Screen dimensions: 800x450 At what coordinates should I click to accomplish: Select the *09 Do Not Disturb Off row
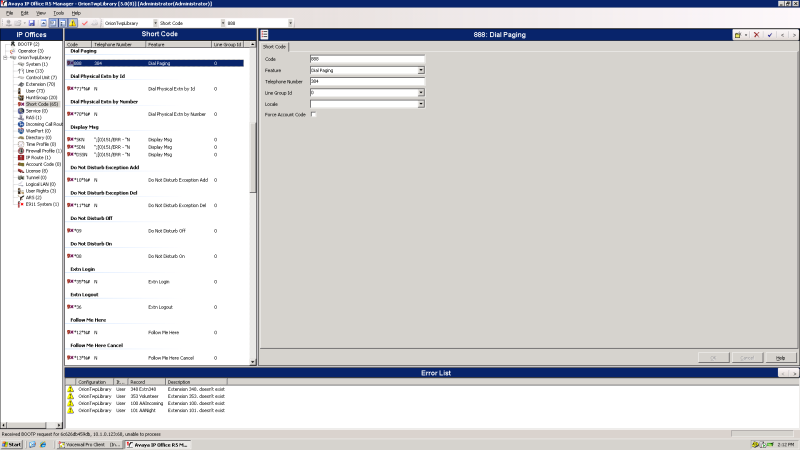[x=155, y=231]
